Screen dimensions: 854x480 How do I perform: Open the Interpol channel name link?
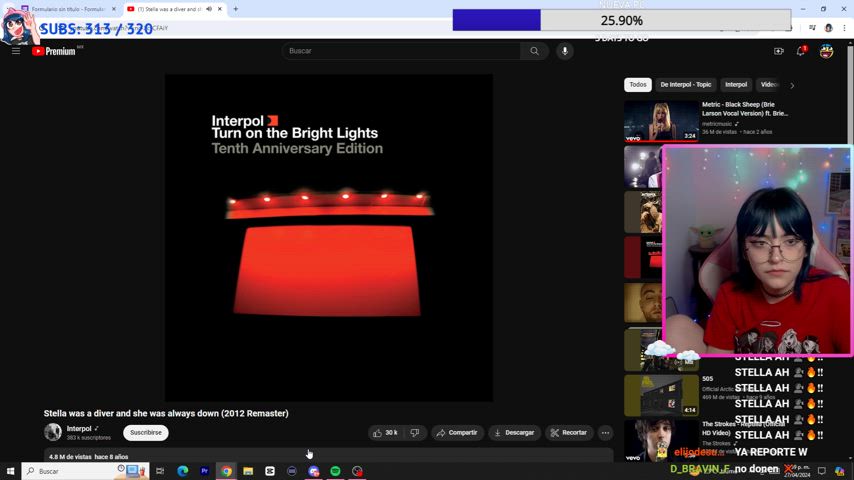(x=79, y=429)
